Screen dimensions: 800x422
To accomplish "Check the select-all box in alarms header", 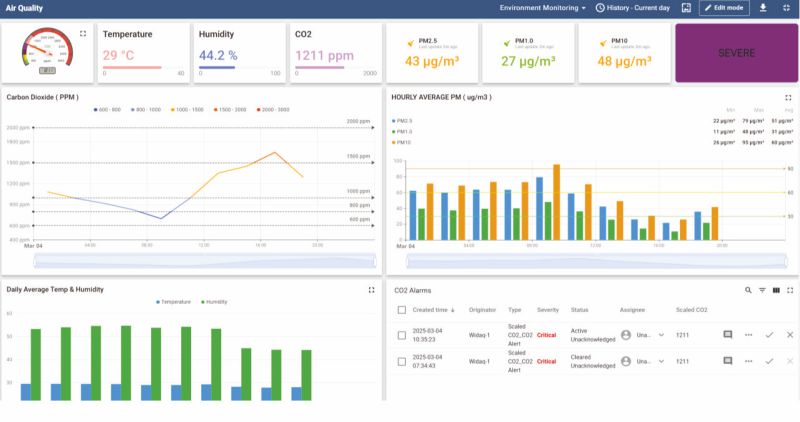I will [402, 310].
